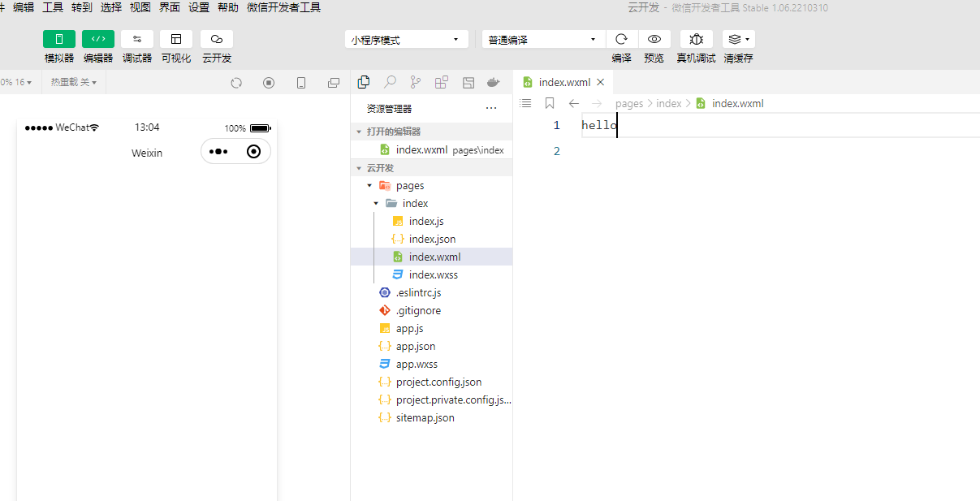Click the compile (编译) refresh icon
This screenshot has height=501, width=980.
tap(622, 39)
